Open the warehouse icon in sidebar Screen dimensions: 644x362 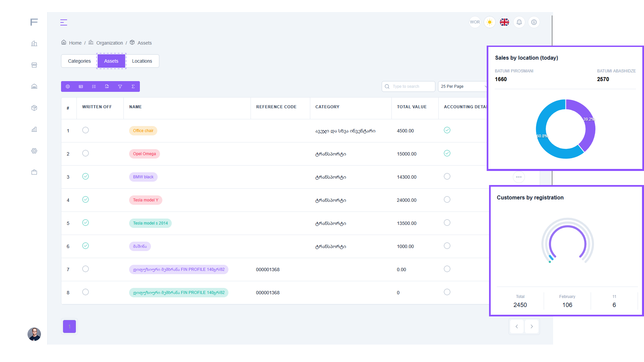[x=34, y=86]
